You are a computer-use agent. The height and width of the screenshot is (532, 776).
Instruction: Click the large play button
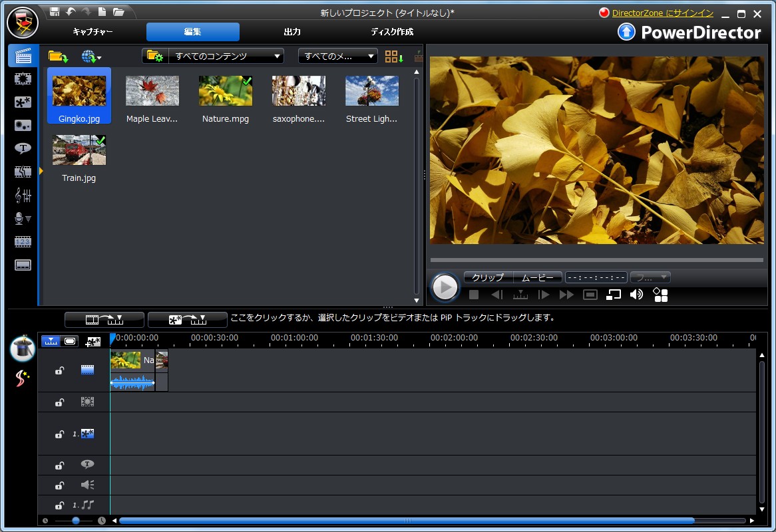pyautogui.click(x=445, y=287)
